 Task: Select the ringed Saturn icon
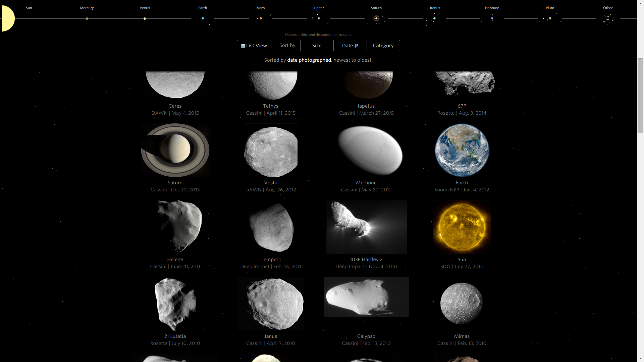[x=376, y=18]
